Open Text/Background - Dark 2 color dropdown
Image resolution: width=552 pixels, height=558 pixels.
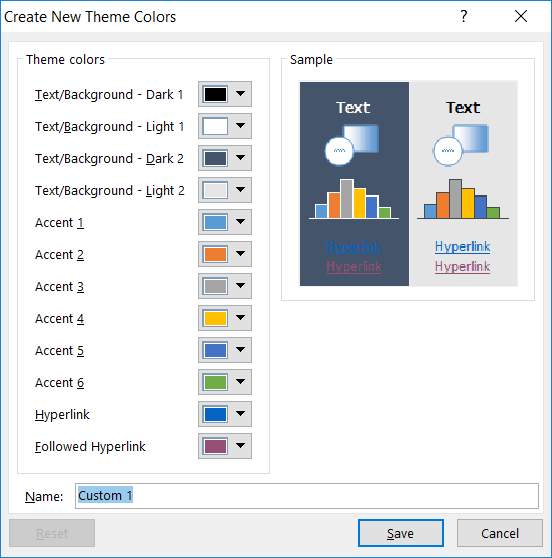tap(225, 158)
